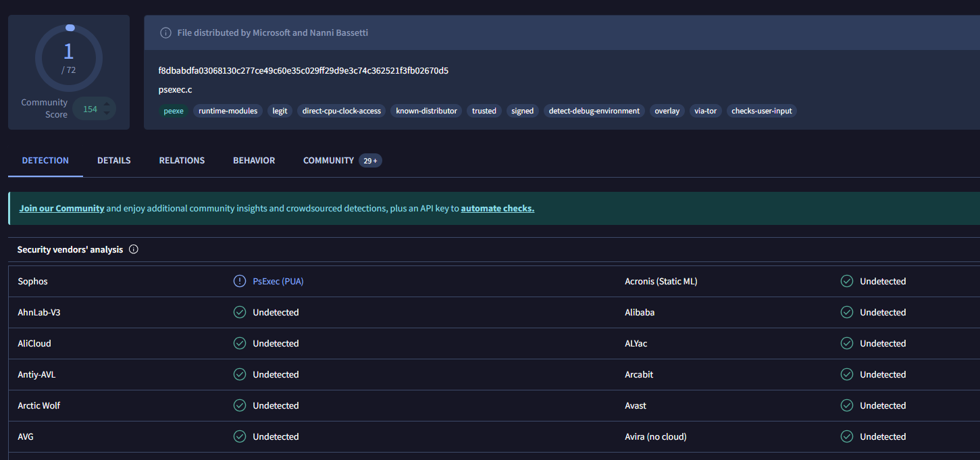Image resolution: width=980 pixels, height=460 pixels.
Task: Click the PsExec (PUA) detection label
Action: [x=278, y=281]
